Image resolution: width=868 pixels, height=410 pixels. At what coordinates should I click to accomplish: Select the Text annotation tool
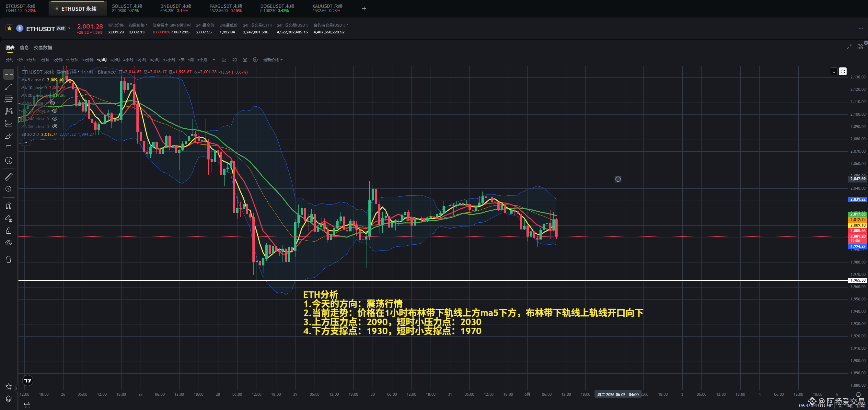[x=9, y=148]
